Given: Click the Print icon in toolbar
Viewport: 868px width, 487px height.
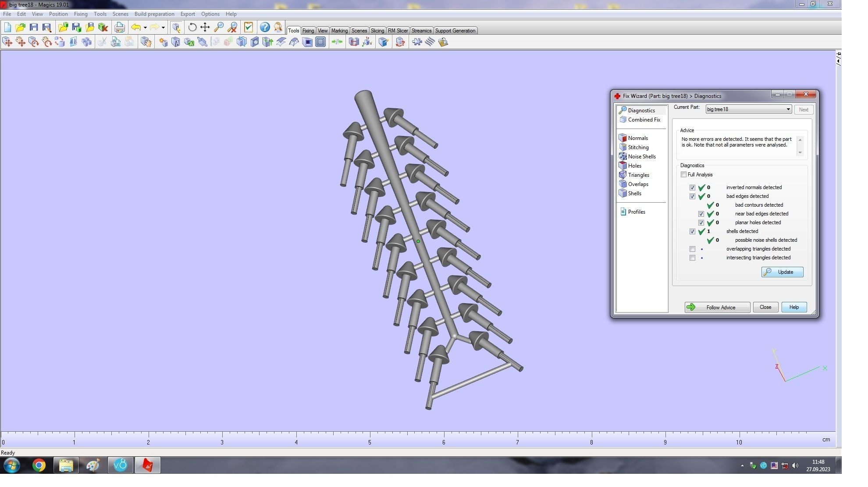Looking at the screenshot, I should 119,27.
